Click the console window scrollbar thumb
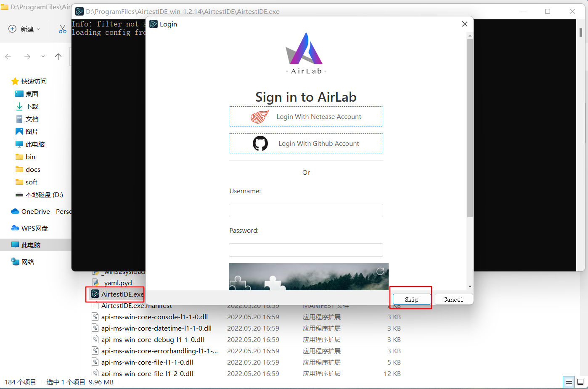This screenshot has width=588, height=389. coord(581,32)
